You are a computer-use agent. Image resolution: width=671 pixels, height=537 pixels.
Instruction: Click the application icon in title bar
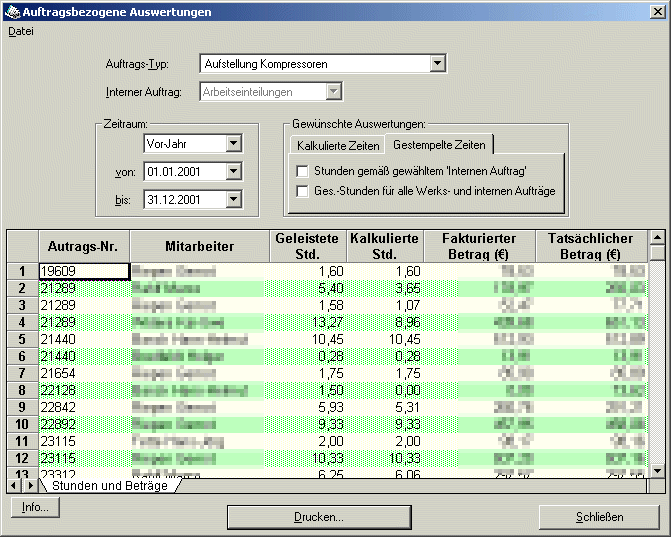[11, 11]
